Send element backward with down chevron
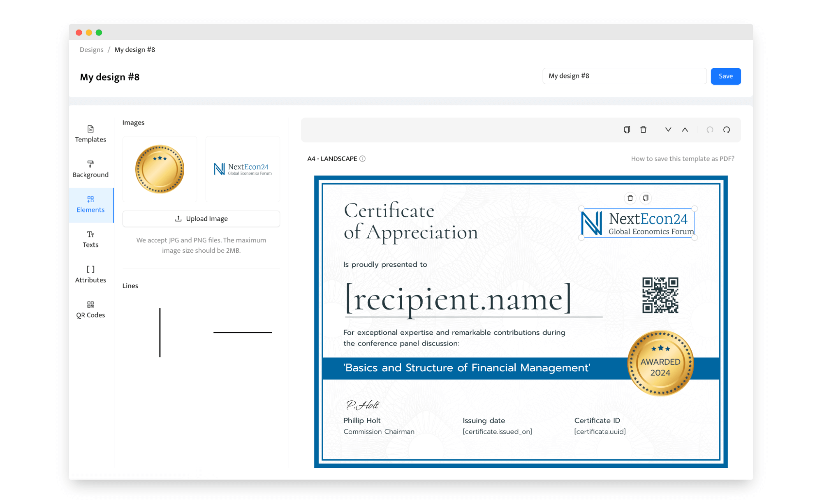 point(668,129)
